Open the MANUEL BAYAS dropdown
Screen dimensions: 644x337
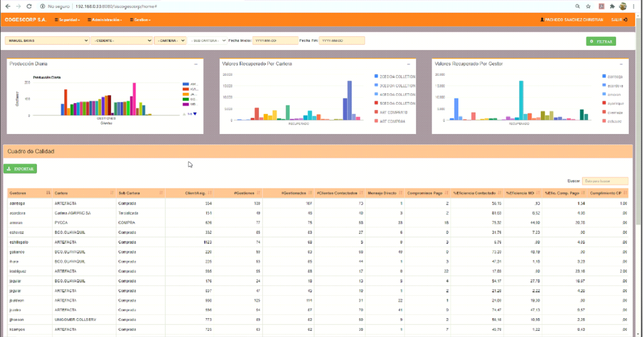47,41
